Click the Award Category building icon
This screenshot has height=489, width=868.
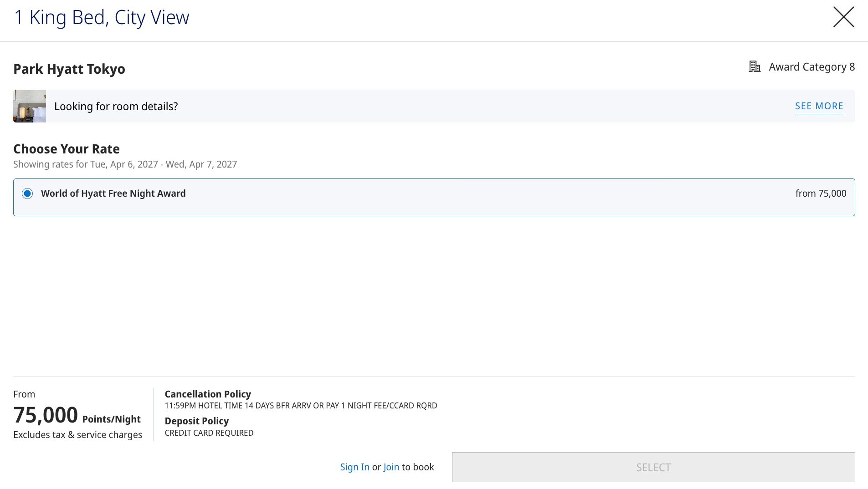[x=755, y=66]
